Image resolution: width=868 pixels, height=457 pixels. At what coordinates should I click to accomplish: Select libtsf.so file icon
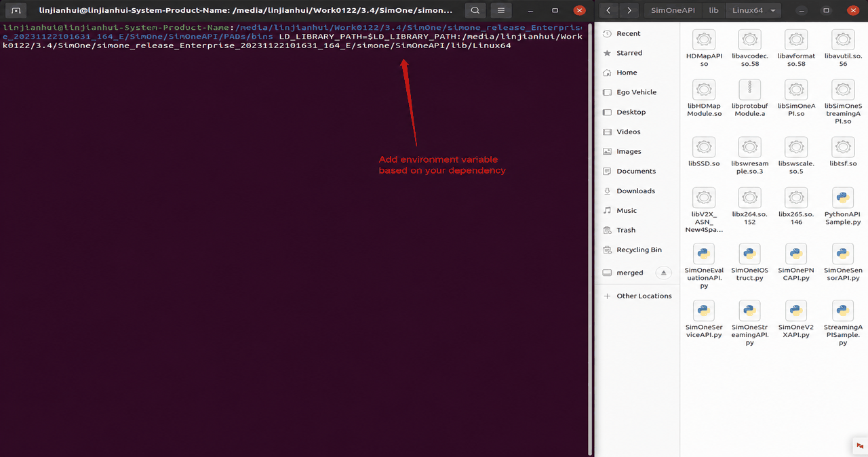pos(843,148)
